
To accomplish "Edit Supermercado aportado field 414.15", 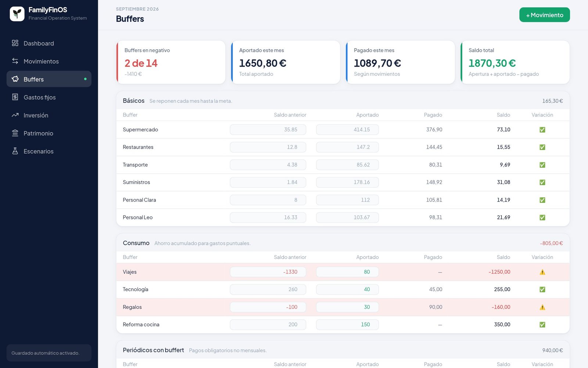I will coord(347,130).
